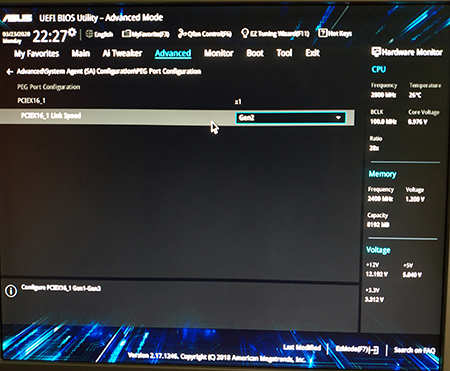Open MyFavorite(F3) in the top bar
This screenshot has height=371, width=450.
tap(146, 34)
